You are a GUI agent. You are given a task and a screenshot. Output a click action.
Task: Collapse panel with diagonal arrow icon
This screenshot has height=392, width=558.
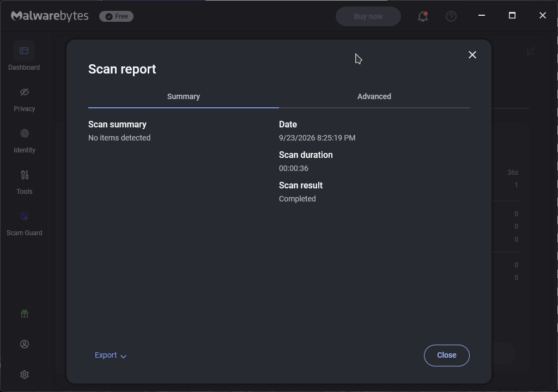[531, 51]
